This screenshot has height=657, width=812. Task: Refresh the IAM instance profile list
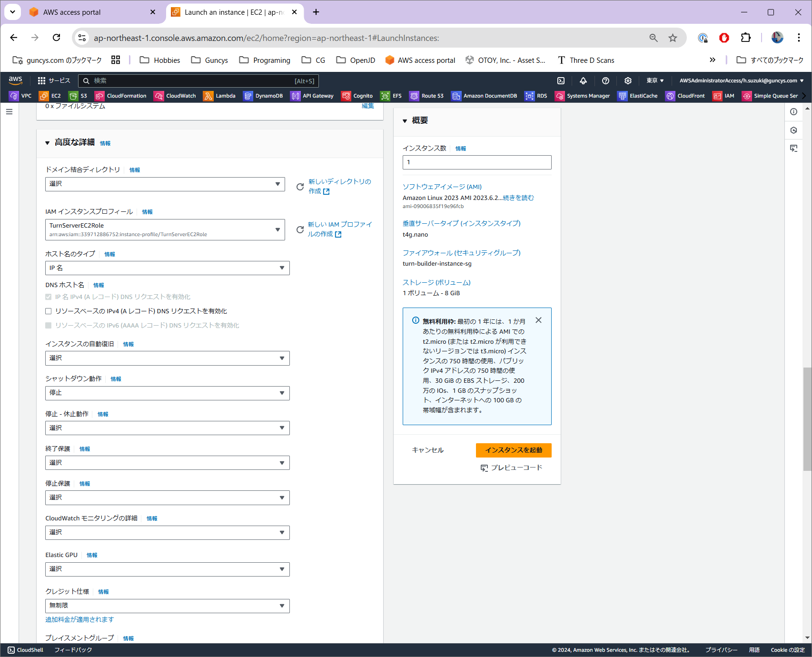[300, 230]
